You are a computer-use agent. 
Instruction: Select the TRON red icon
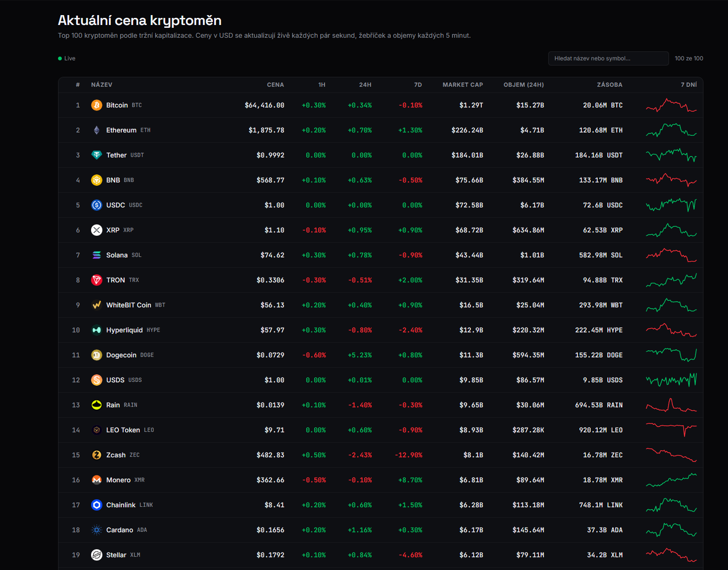(x=97, y=280)
